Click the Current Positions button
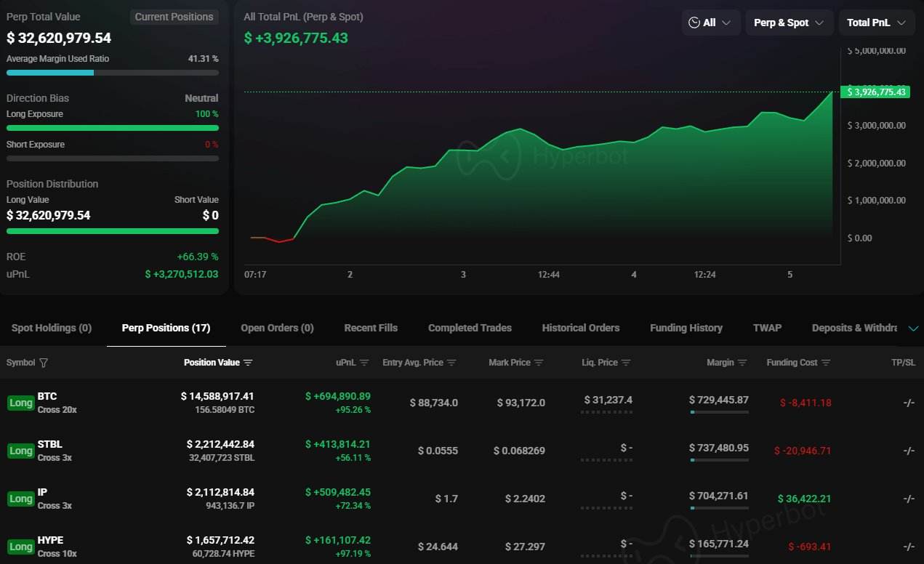The height and width of the screenshot is (564, 924). 174,17
